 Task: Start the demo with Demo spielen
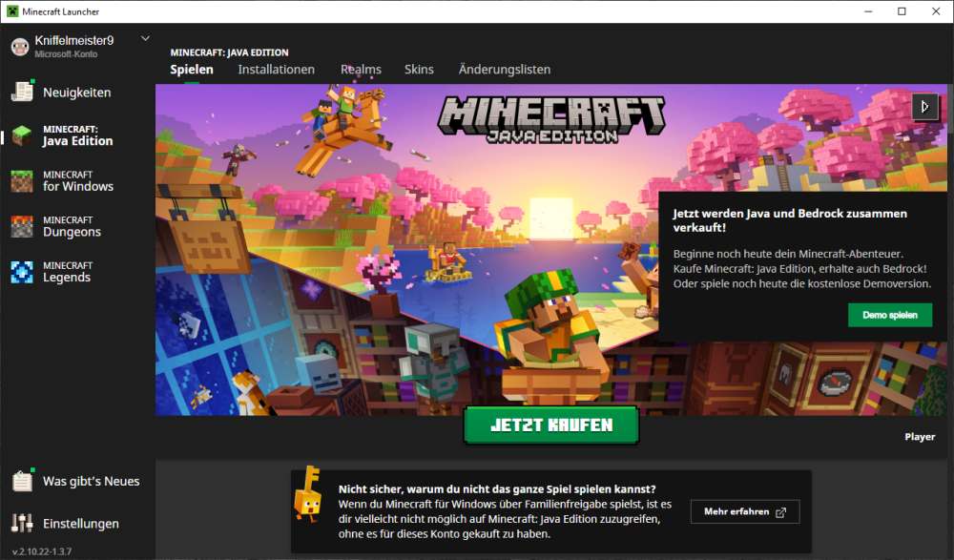click(890, 315)
